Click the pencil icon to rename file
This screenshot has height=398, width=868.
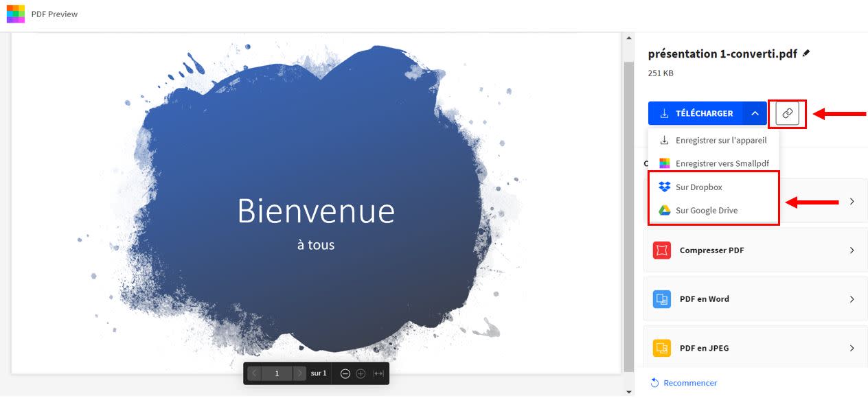[806, 53]
